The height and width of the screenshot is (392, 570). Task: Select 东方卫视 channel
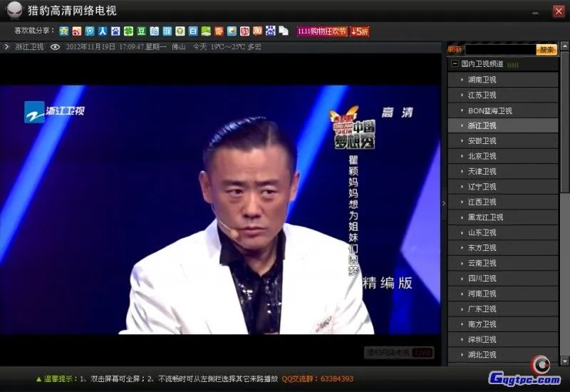503,247
